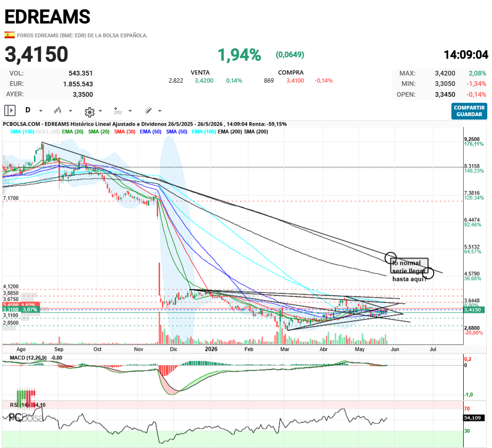The height and width of the screenshot is (448, 492).
Task: Click the 3,8850 price level label
Action: coord(11,293)
